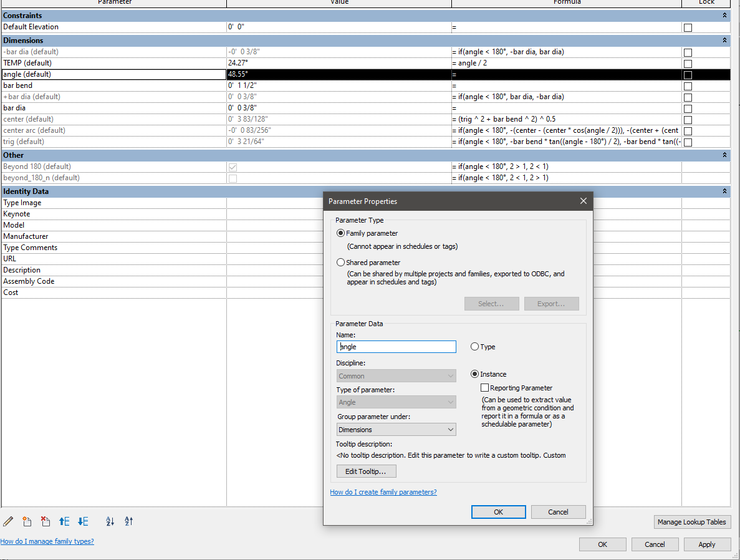This screenshot has width=740, height=560.
Task: Click OK in Parameter Properties dialog
Action: (x=498, y=512)
